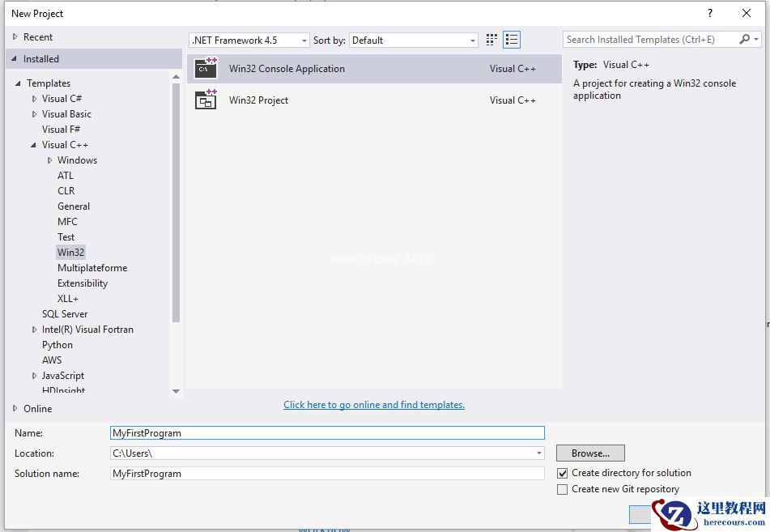Collapse the Templates tree node
This screenshot has width=770, height=532.
[18, 83]
